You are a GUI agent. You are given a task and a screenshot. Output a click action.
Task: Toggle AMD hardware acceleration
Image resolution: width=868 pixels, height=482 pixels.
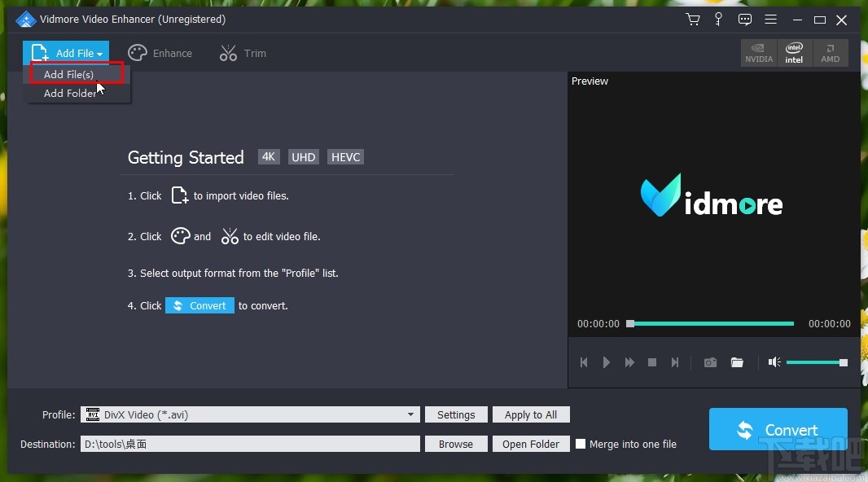tap(831, 53)
